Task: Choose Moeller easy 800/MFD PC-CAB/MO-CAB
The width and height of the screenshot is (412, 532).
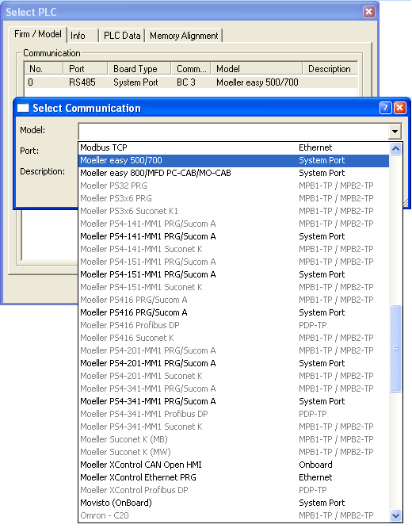Action: (x=234, y=173)
